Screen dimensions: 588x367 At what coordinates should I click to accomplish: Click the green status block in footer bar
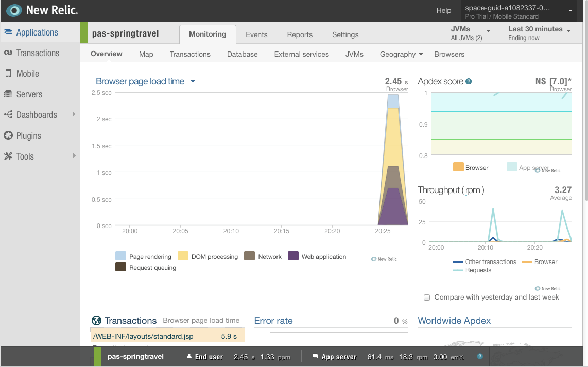[x=97, y=357]
